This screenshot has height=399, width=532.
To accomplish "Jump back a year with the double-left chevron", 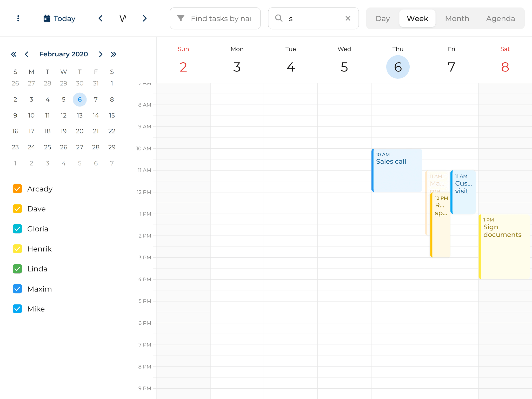I will 14,54.
